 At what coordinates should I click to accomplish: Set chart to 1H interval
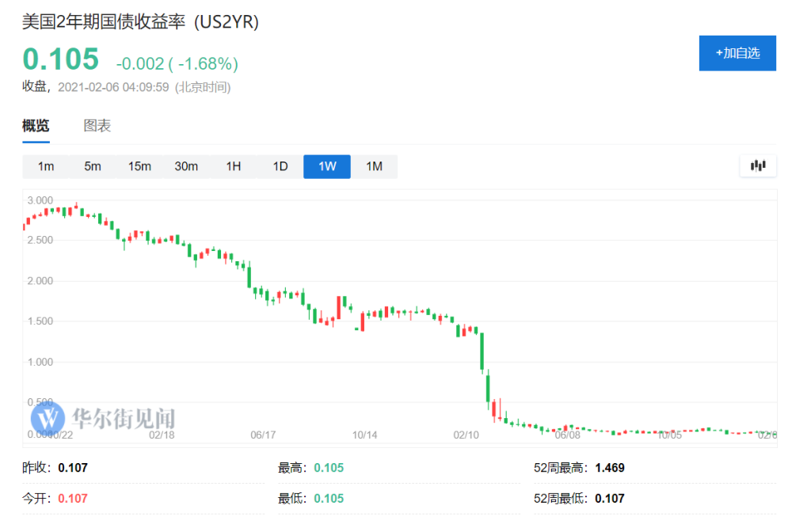tap(233, 166)
